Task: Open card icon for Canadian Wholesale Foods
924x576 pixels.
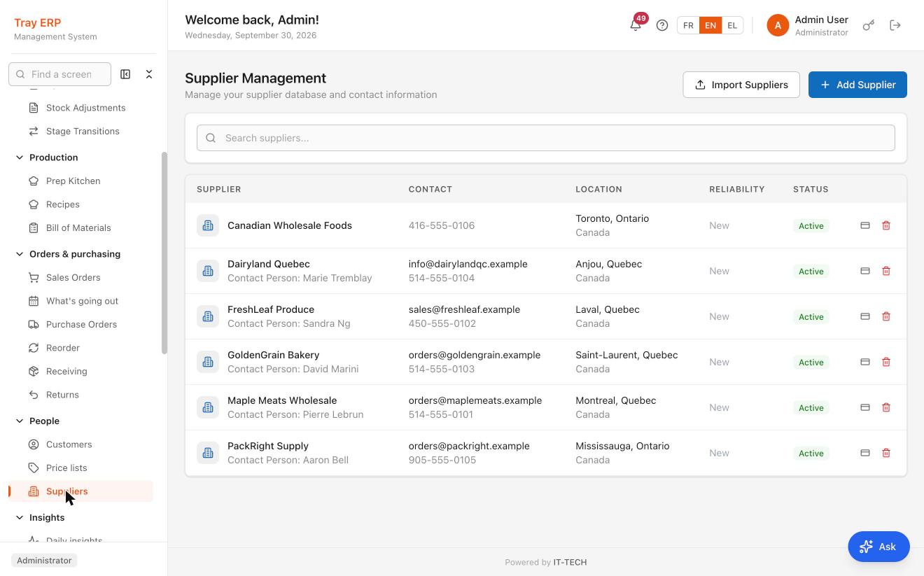Action: click(865, 225)
